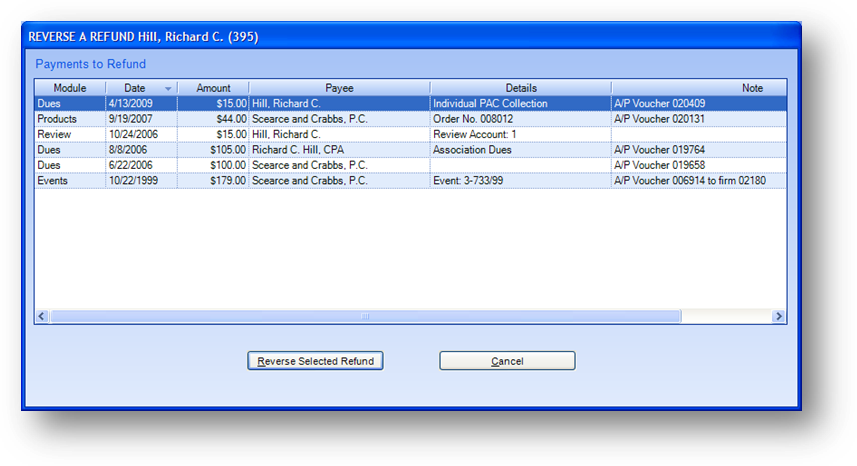Click the Reverse Selected Refund button
The image size is (857, 466).
click(315, 361)
